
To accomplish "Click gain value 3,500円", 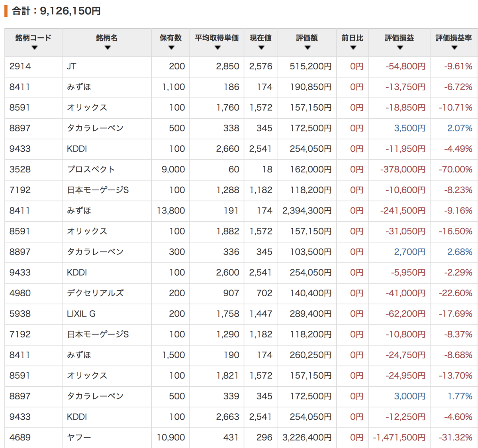I will click(x=410, y=129).
